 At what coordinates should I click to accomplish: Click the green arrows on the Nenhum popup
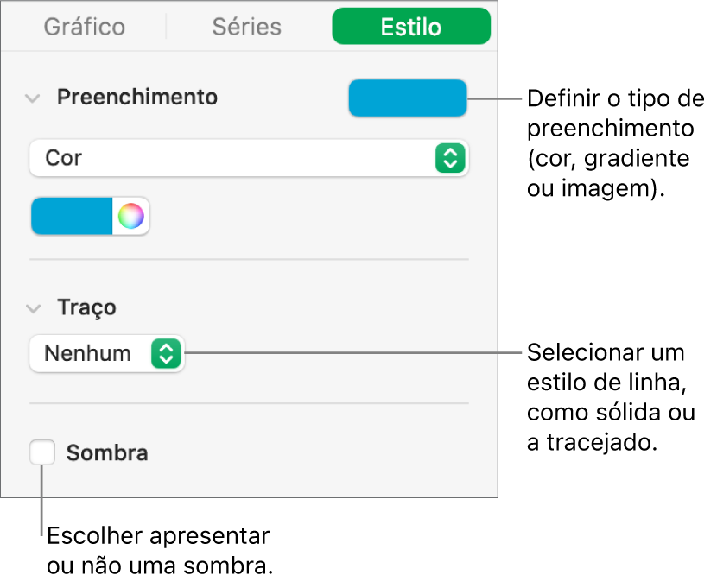(167, 353)
